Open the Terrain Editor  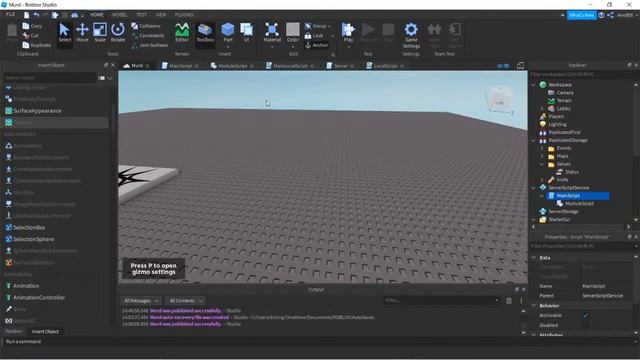[182, 33]
